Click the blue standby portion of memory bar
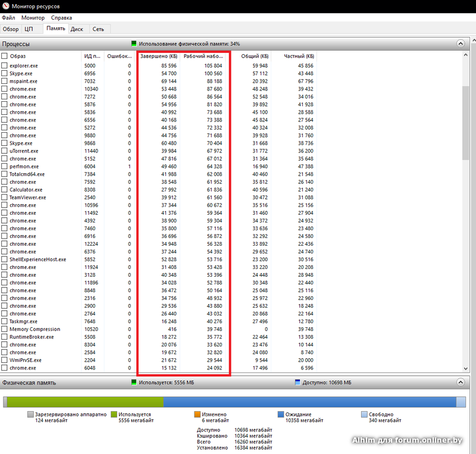Viewport: 476px width, 454px height. pyautogui.click(x=309, y=402)
